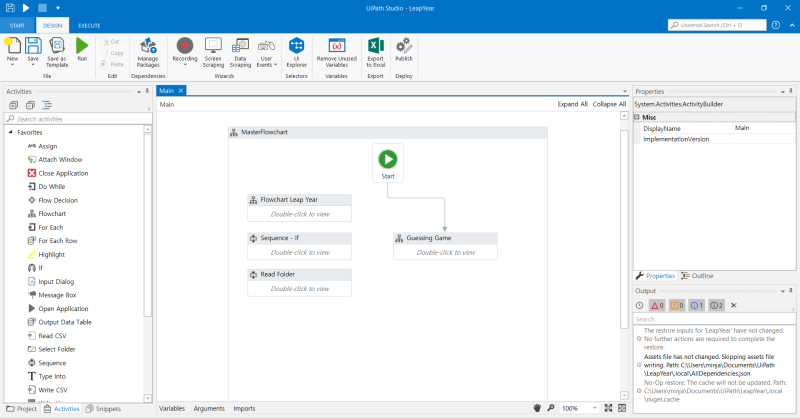Toggle output timestamps clock icon
The image size is (800, 419).
(x=640, y=306)
